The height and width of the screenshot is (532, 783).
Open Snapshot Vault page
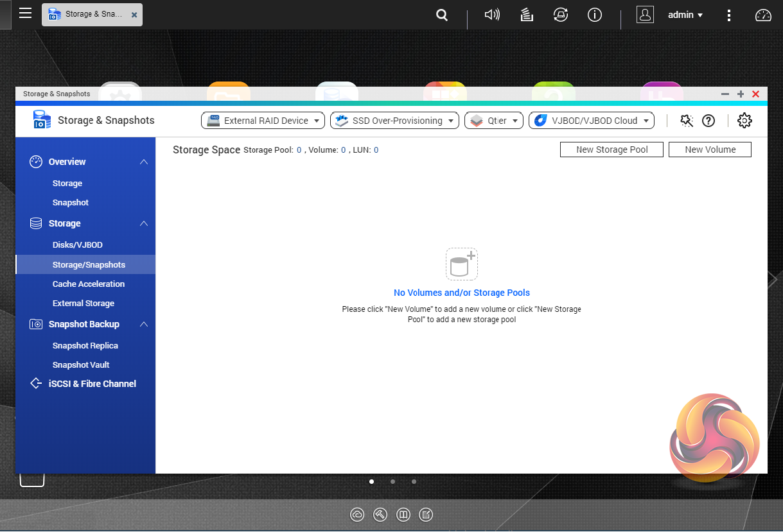pos(81,365)
